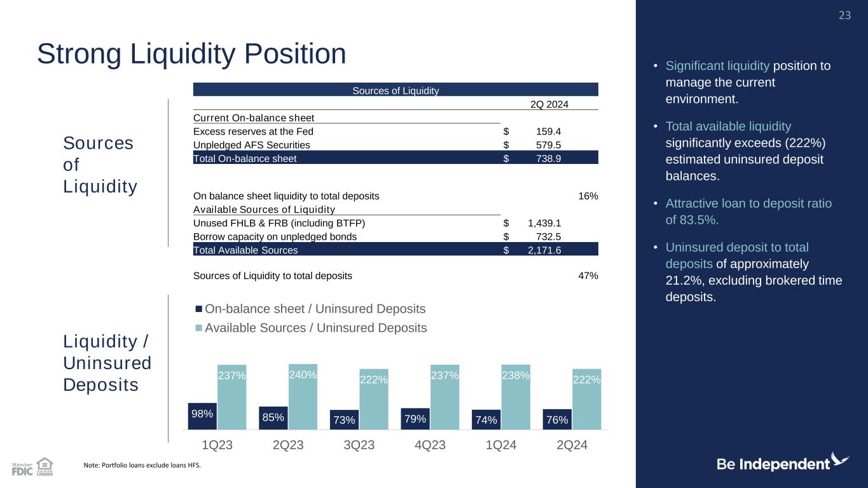
Task: Click the Member FDIC logo
Action: (x=22, y=469)
